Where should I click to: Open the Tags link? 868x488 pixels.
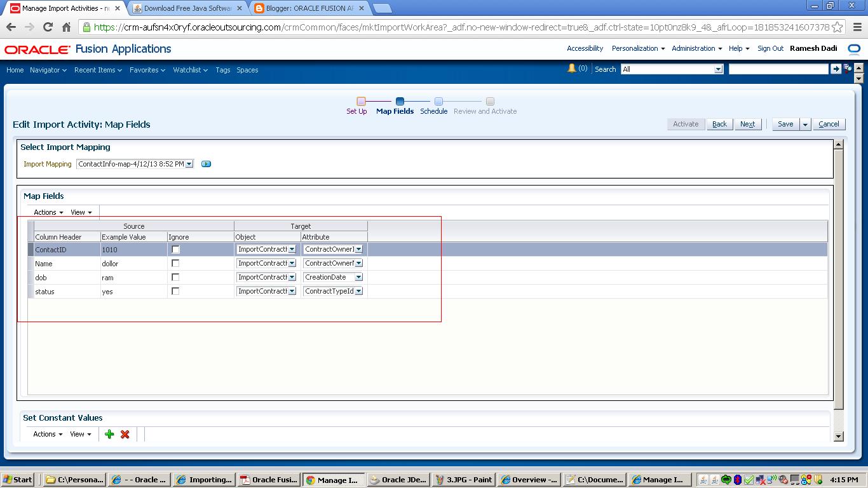point(222,70)
